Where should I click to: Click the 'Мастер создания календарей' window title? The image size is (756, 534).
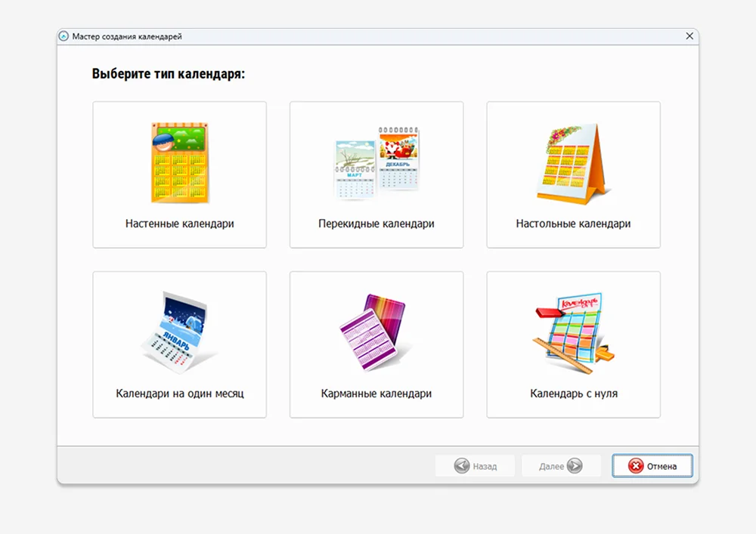click(127, 36)
